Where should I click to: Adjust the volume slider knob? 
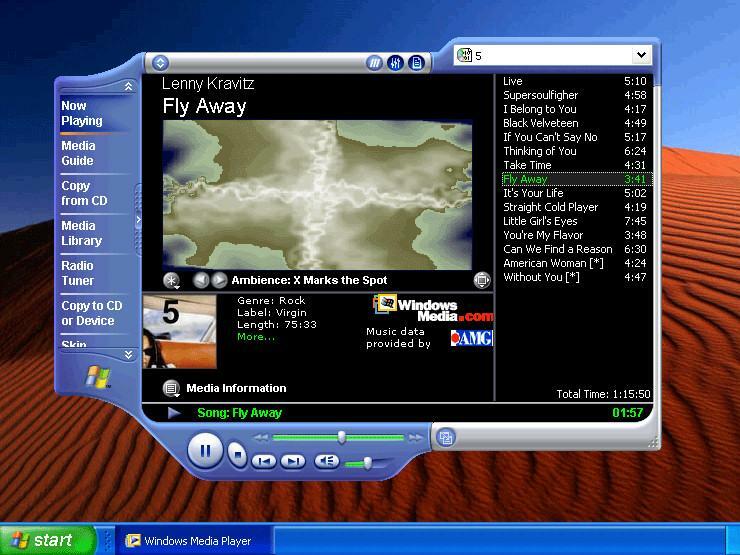[367, 463]
